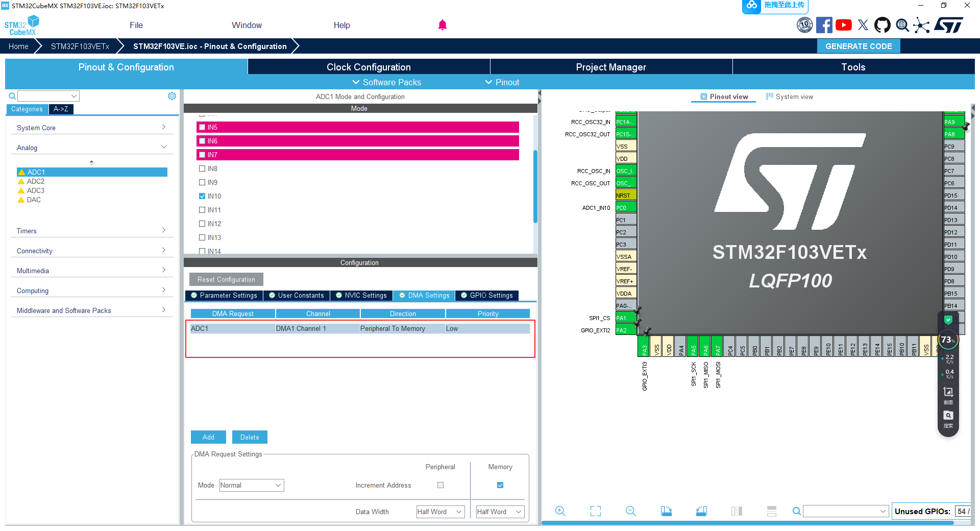Click STM32F103VETx breadcrumb
980x531 pixels.
point(80,46)
